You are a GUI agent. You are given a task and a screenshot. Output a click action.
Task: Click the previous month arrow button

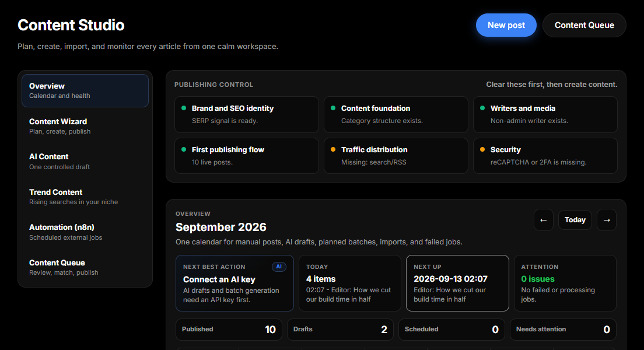point(544,220)
